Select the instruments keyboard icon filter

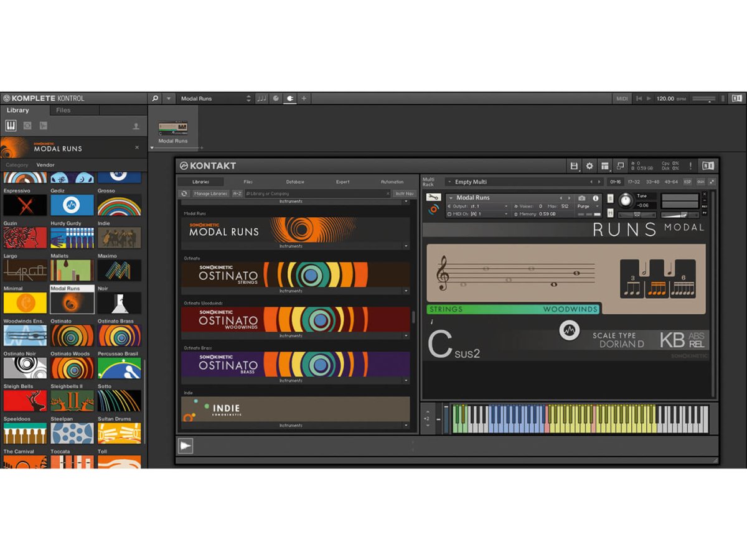pyautogui.click(x=11, y=126)
